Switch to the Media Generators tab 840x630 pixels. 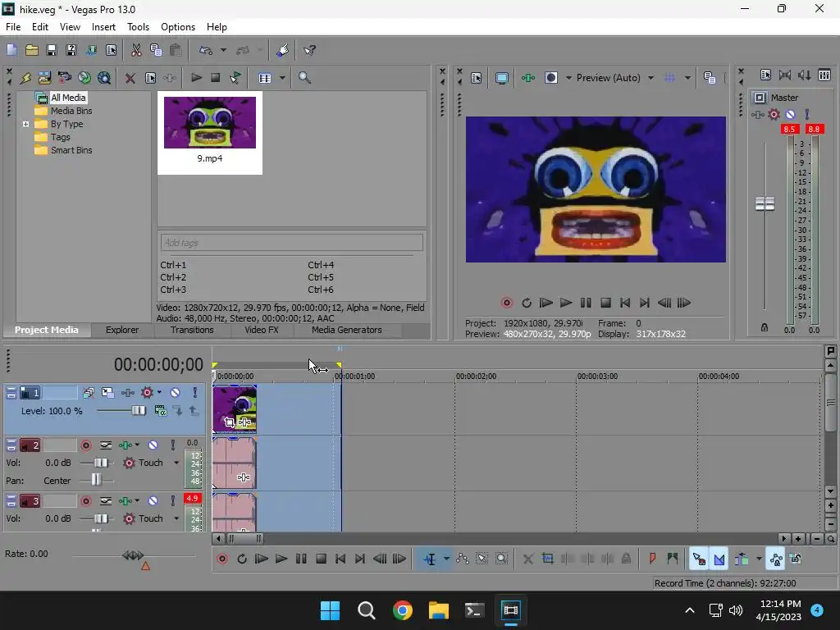click(347, 330)
